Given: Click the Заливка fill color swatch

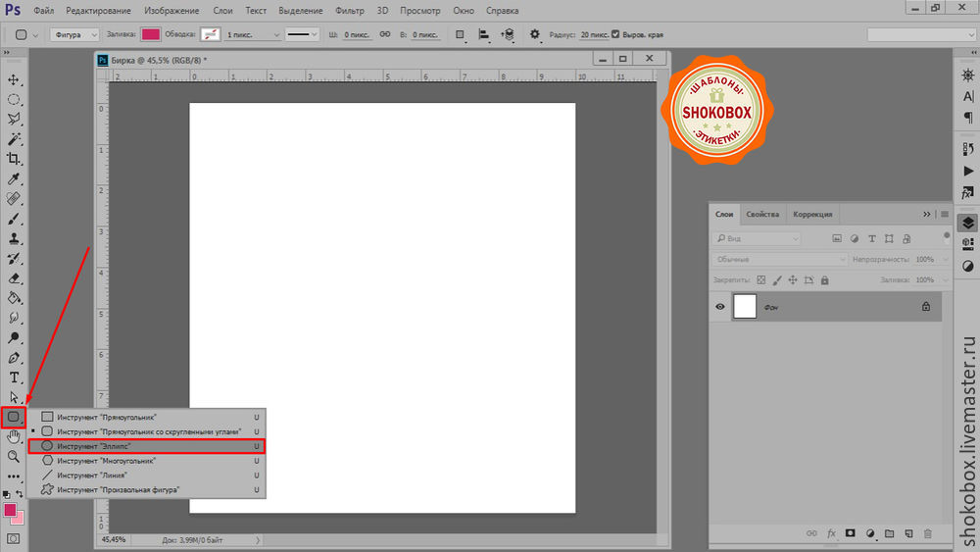Looking at the screenshot, I should click(150, 34).
